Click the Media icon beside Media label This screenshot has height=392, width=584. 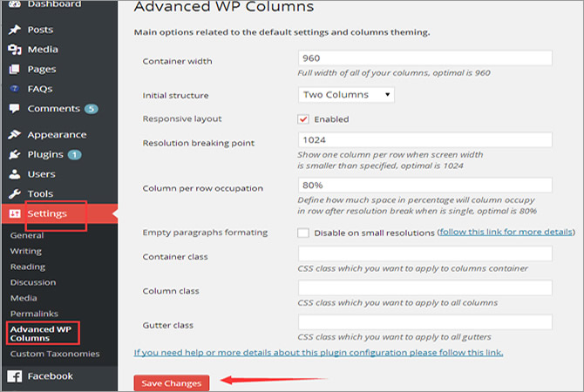click(x=15, y=49)
